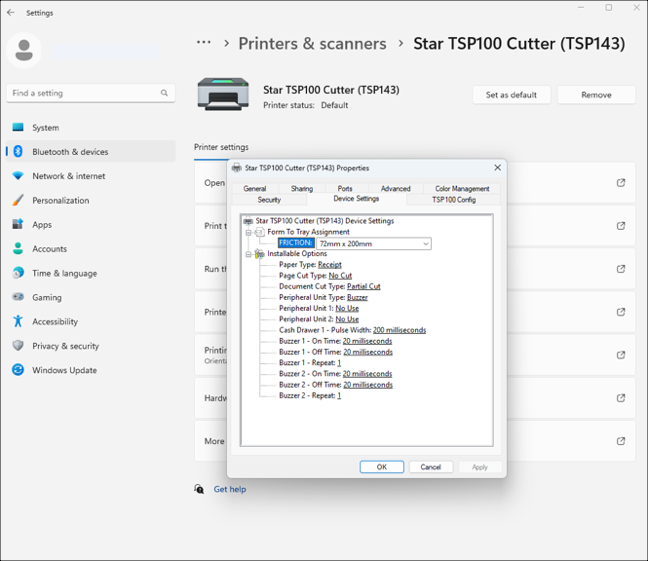Click the user profile avatar
The width and height of the screenshot is (648, 561).
click(24, 50)
